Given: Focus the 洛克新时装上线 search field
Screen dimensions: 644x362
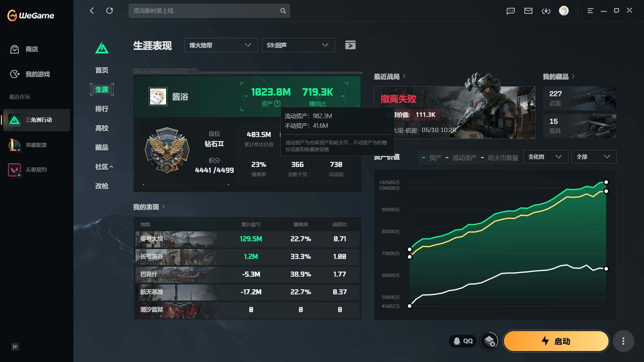Looking at the screenshot, I should pyautogui.click(x=209, y=11).
